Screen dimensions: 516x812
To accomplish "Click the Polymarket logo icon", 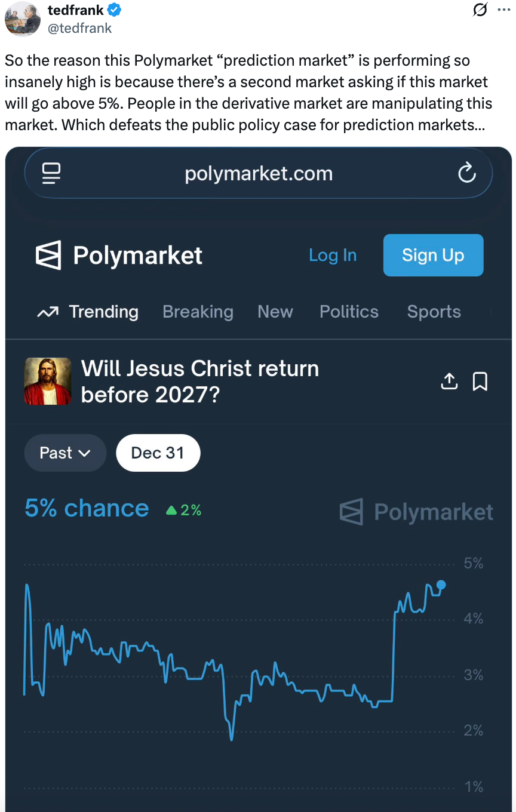I will pyautogui.click(x=48, y=256).
